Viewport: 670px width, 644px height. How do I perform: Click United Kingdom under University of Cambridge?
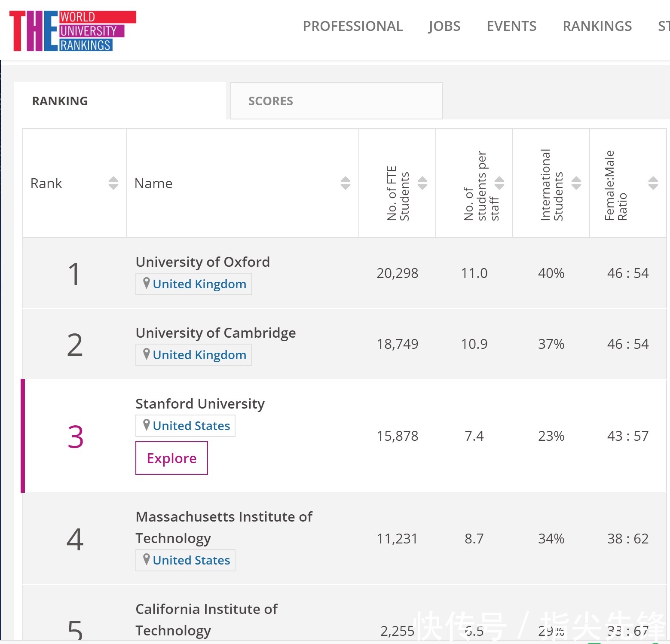coord(199,355)
